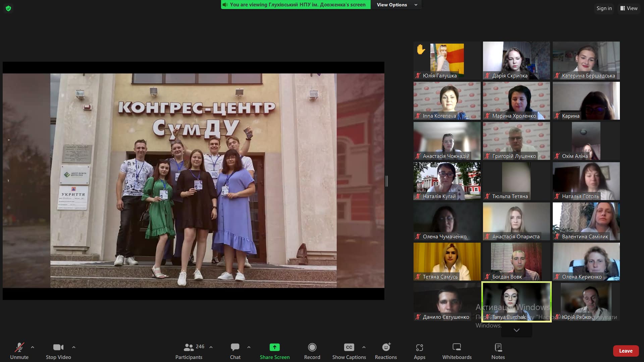
Task: Click muted mic icon beside Анастасія Опариста
Action: coord(487,237)
